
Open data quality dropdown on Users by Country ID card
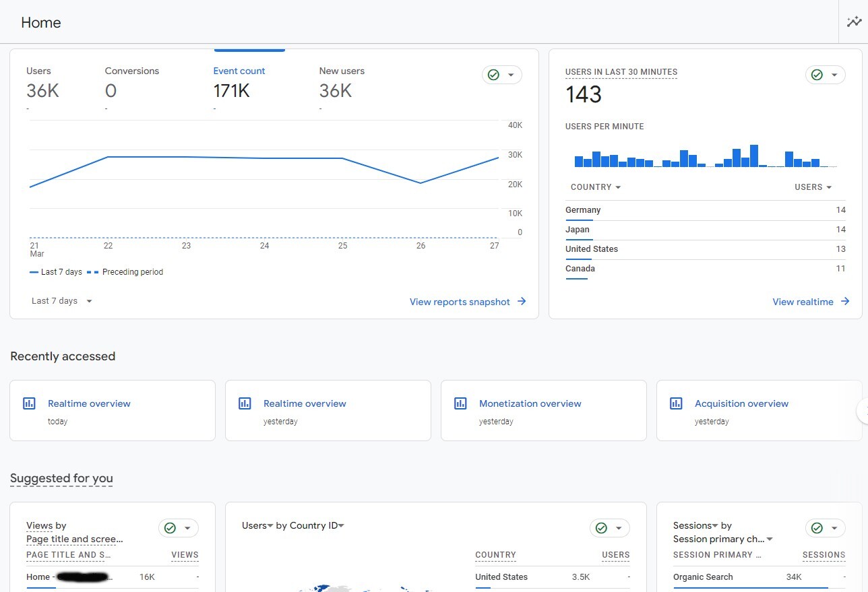coord(610,528)
